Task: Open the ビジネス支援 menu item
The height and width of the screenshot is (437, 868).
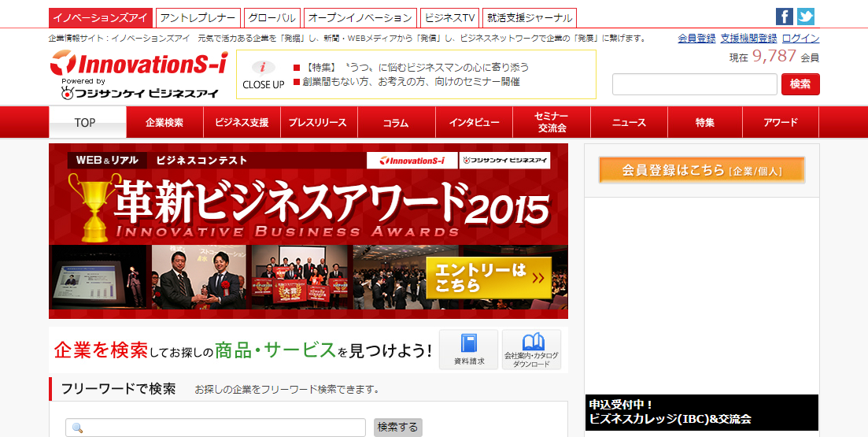Action: point(242,122)
